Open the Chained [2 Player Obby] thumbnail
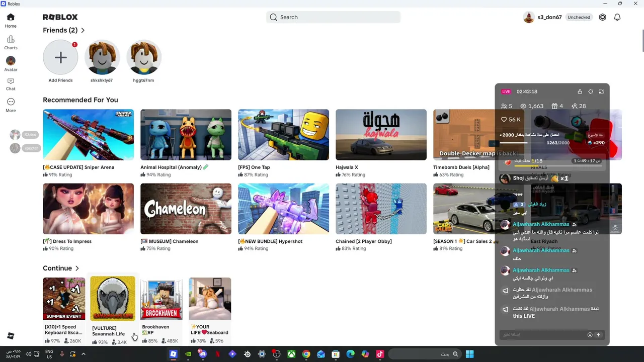 381,209
